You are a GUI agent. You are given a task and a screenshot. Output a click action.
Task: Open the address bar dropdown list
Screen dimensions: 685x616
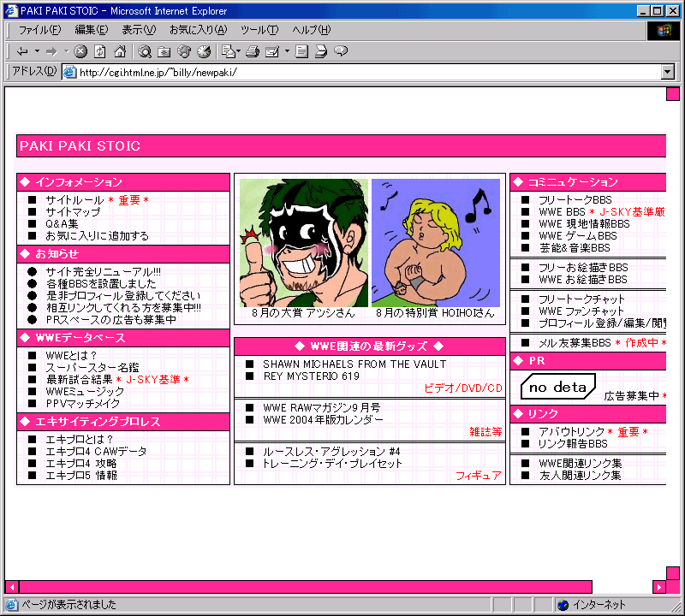pyautogui.click(x=668, y=72)
